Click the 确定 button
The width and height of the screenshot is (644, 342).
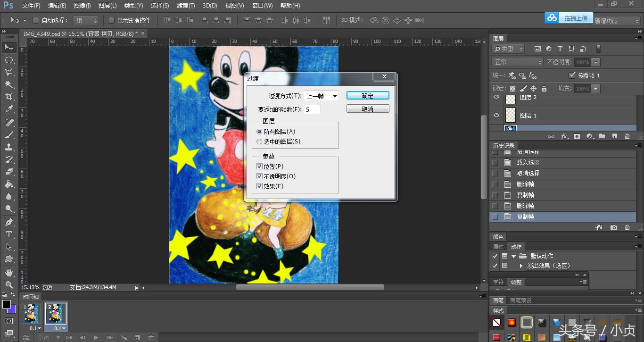click(x=368, y=95)
